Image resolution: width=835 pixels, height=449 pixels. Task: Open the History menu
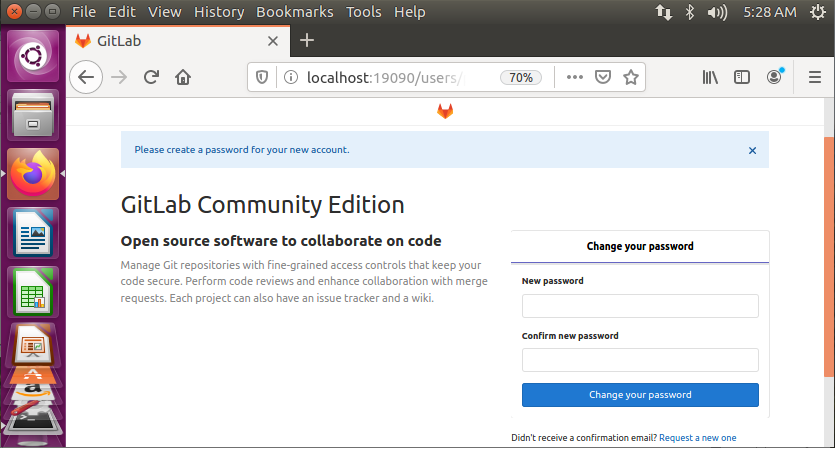[219, 12]
